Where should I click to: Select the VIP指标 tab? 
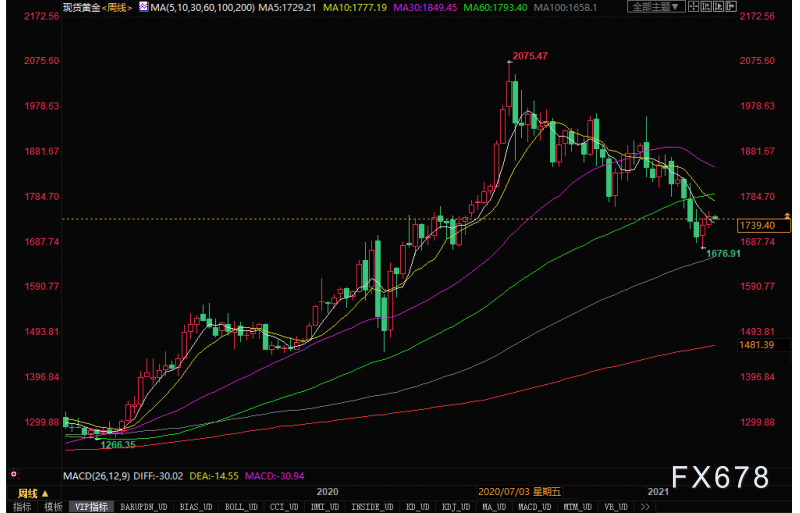tap(91, 507)
